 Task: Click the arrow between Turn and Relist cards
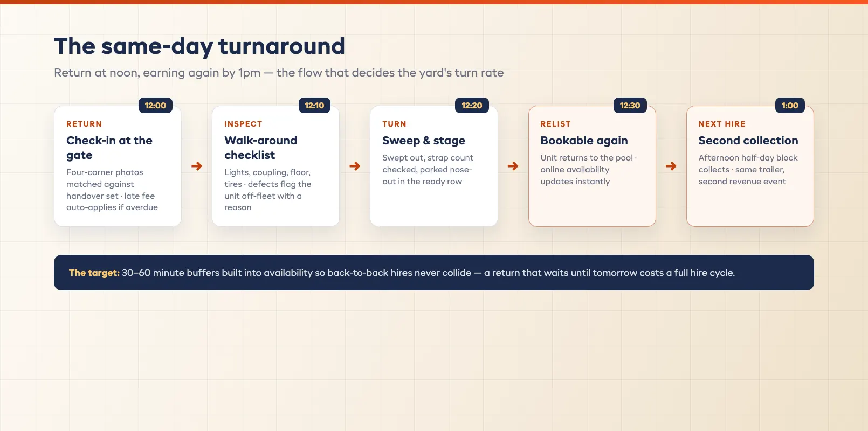[513, 166]
